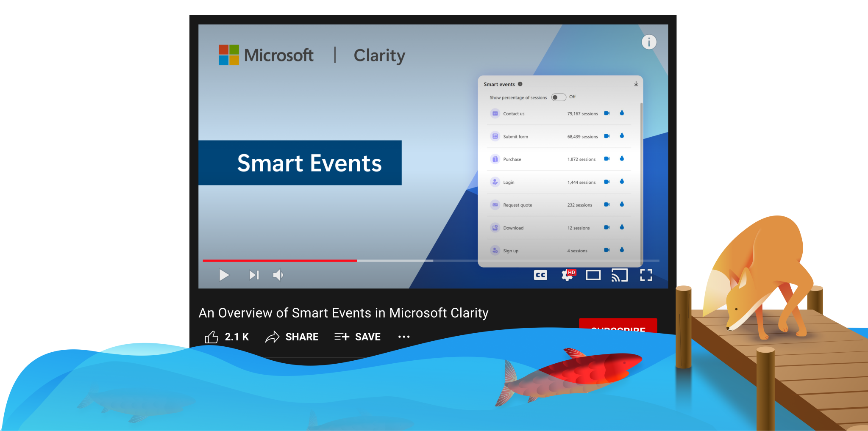Toggle Show percentage of sessions switch

pyautogui.click(x=559, y=97)
